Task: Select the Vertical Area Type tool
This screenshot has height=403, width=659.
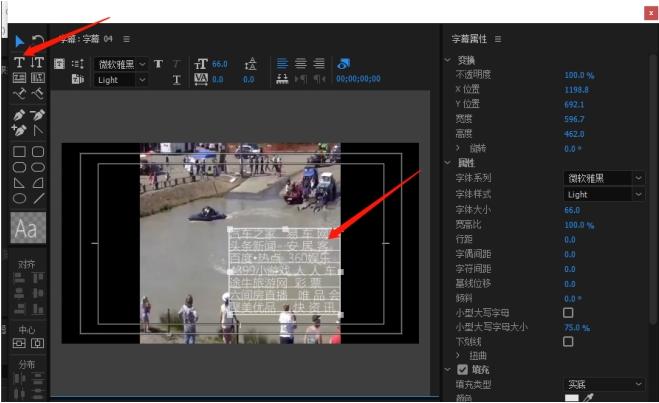Action: (x=37, y=77)
